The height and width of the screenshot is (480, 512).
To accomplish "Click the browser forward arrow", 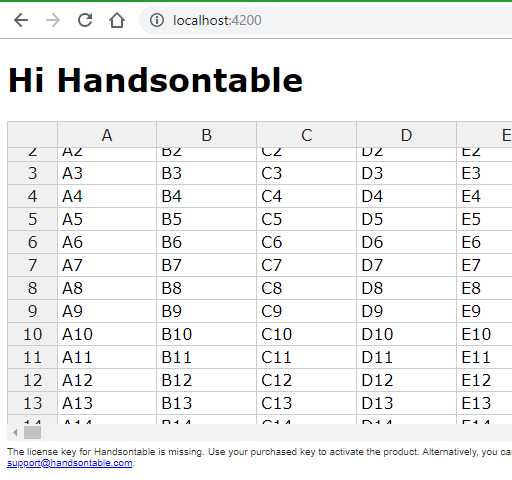I will pos(53,20).
